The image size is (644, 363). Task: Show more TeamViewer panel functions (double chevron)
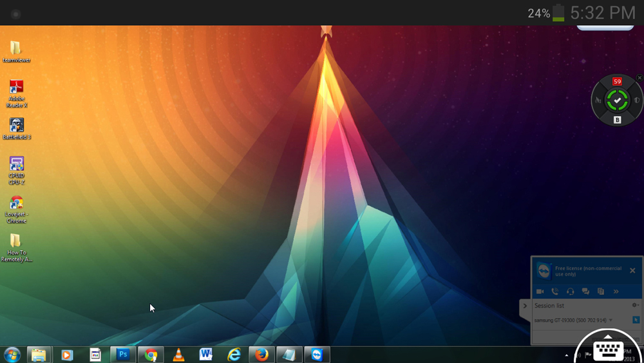616,291
